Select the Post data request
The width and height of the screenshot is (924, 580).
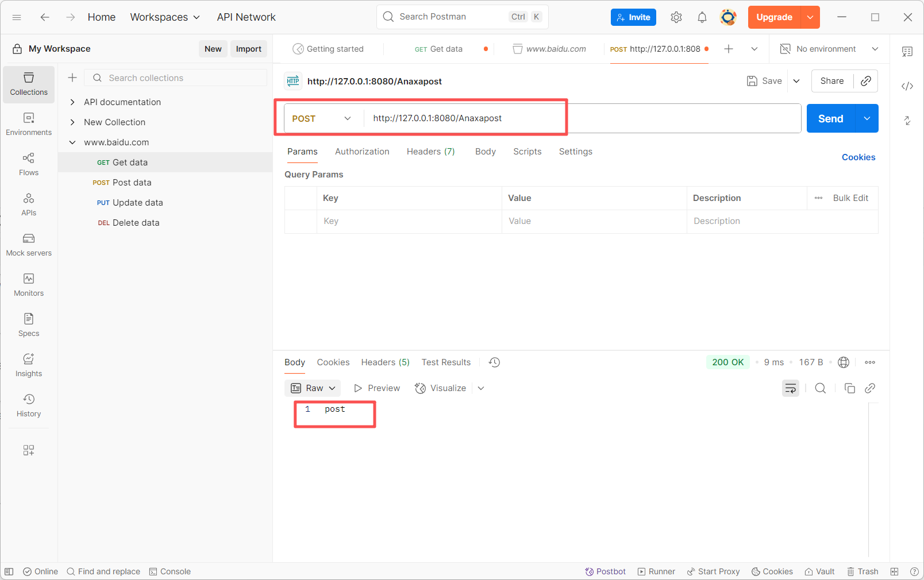(x=165, y=183)
